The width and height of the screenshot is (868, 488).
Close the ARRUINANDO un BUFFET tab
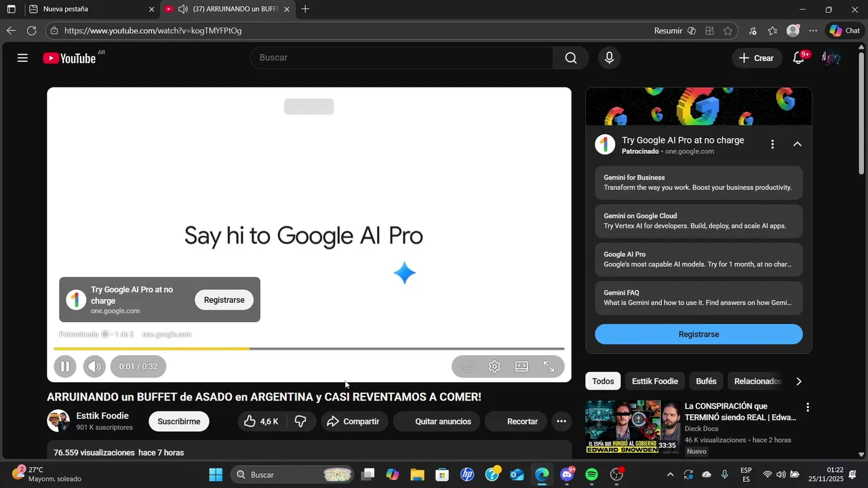[x=286, y=9]
